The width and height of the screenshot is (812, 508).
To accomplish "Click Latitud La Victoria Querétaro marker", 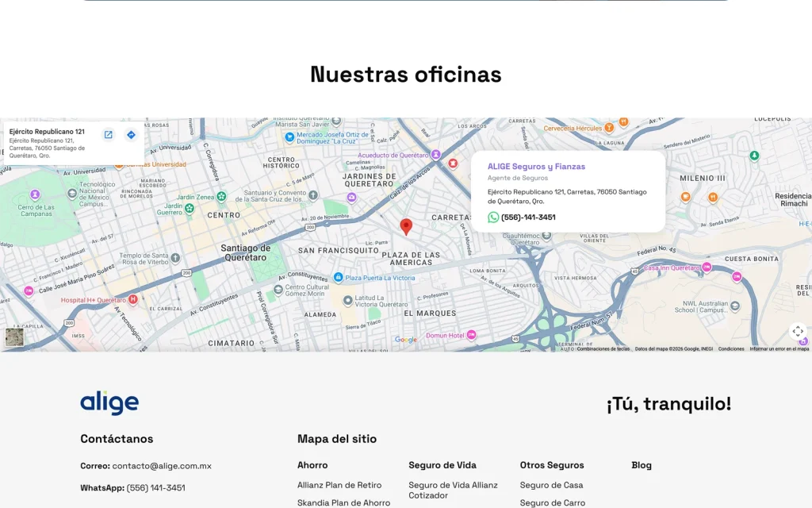I will coord(348,300).
